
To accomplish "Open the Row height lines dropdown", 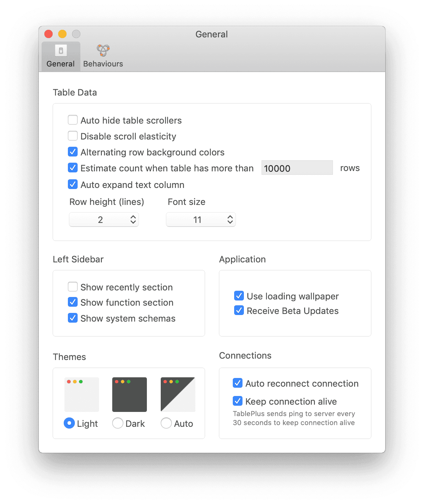I will coord(104,219).
